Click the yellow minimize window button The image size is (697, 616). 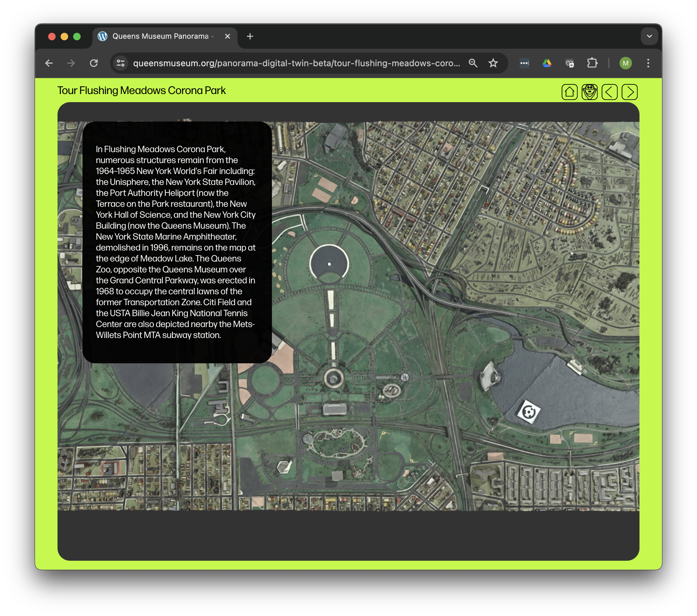[x=64, y=37]
